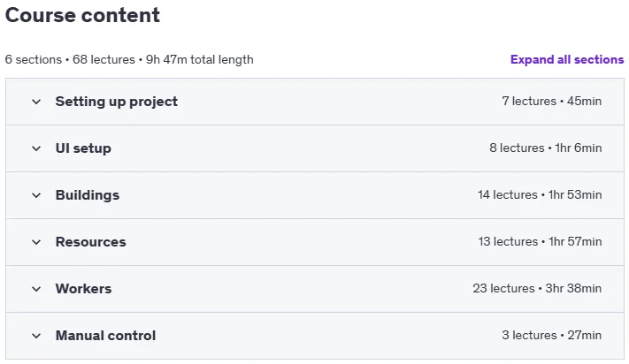
Task: Open Manual control via its chevron
Action: coord(36,336)
